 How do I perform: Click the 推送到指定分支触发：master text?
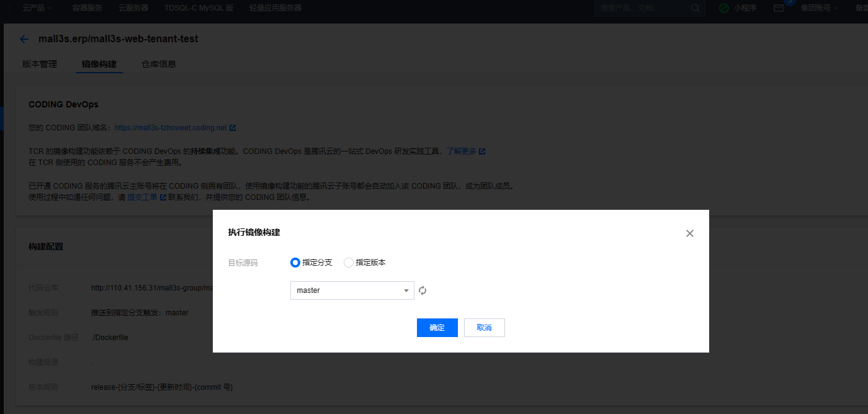140,313
